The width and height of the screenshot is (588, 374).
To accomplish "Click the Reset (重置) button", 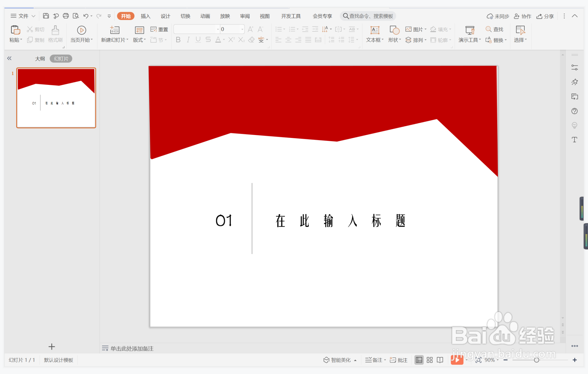I will click(159, 29).
